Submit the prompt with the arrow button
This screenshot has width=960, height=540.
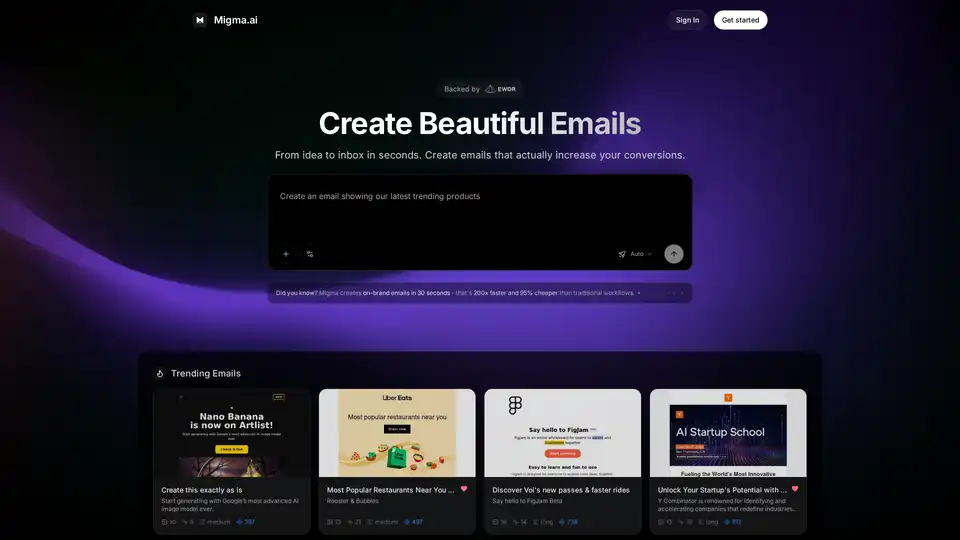tap(674, 254)
